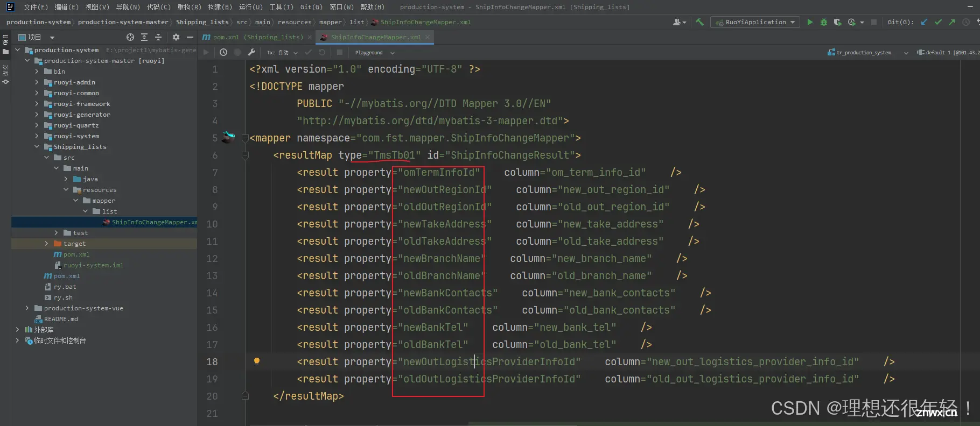
Task: Click the IntelliJ IDEA logo icon
Action: pos(10,6)
